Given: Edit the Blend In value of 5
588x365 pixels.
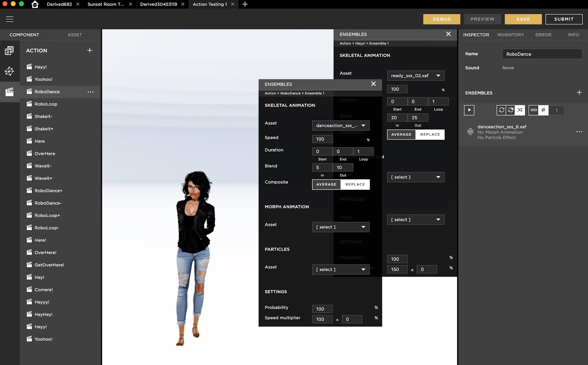Looking at the screenshot, I should (322, 167).
